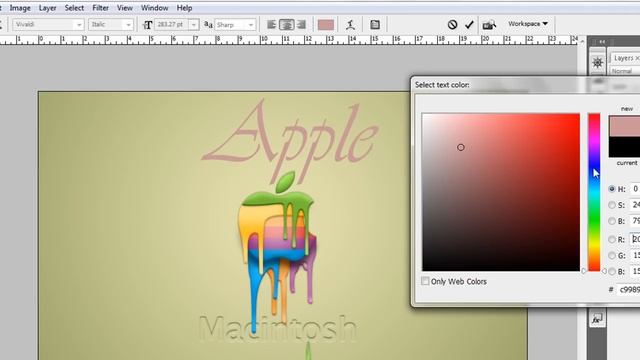The image size is (640, 360).
Task: Click the G value input field
Action: 635,256
